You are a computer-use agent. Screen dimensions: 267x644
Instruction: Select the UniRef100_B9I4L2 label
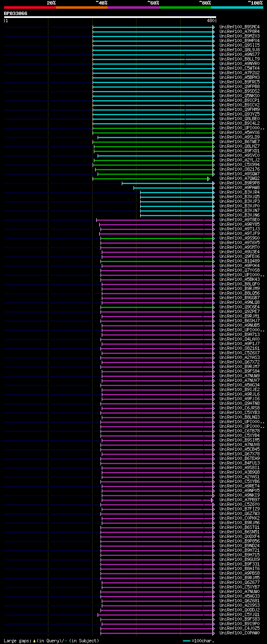239,124
